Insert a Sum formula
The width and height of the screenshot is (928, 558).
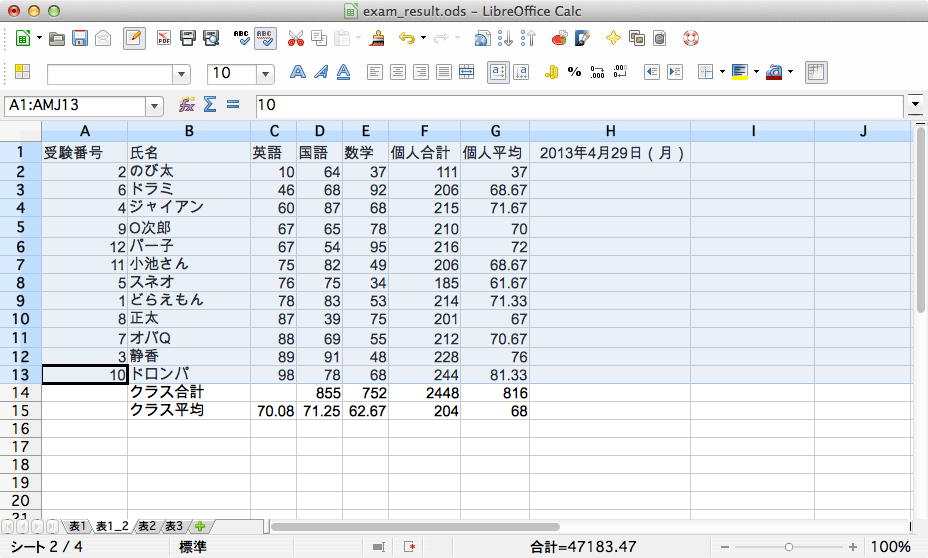pyautogui.click(x=210, y=105)
